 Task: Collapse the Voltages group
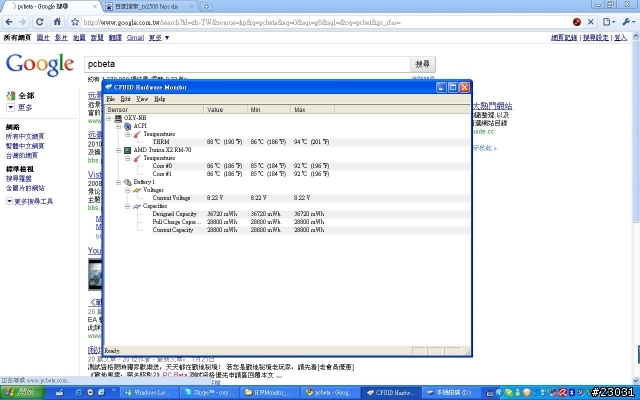click(128, 190)
